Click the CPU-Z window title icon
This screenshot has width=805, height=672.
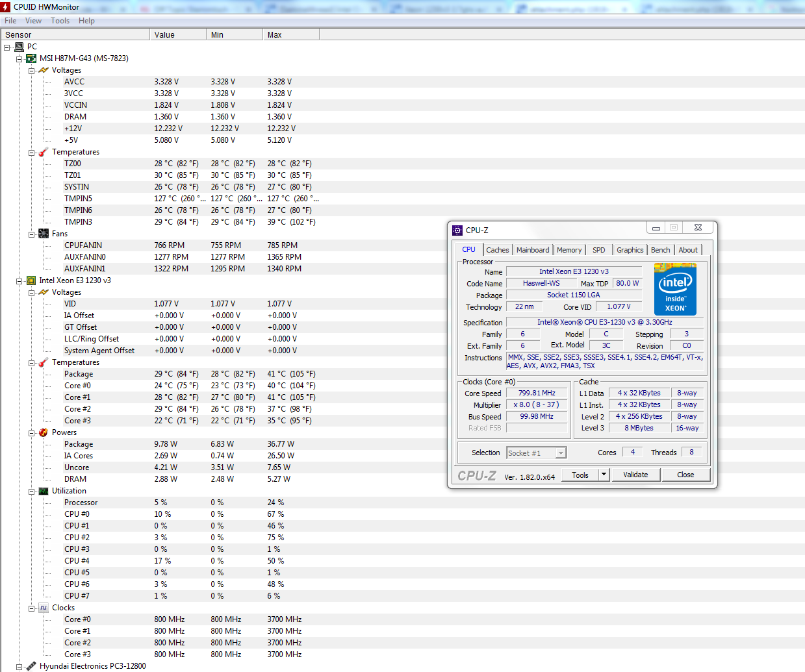coord(457,230)
